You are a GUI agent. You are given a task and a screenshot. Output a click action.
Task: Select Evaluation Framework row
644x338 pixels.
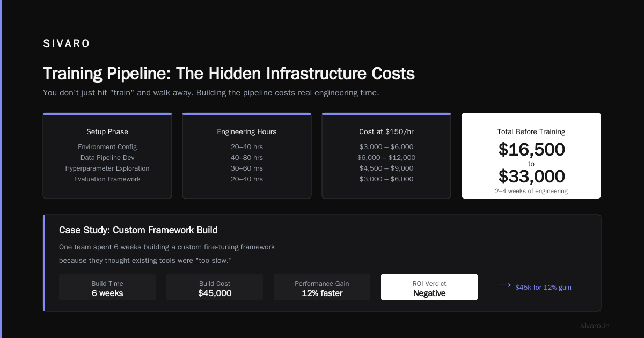(x=107, y=179)
